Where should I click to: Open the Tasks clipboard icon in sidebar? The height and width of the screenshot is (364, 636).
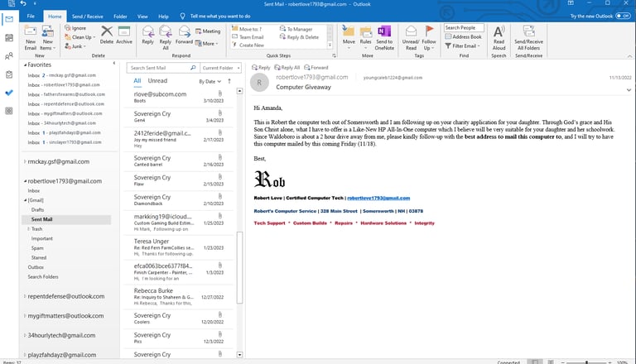9,74
